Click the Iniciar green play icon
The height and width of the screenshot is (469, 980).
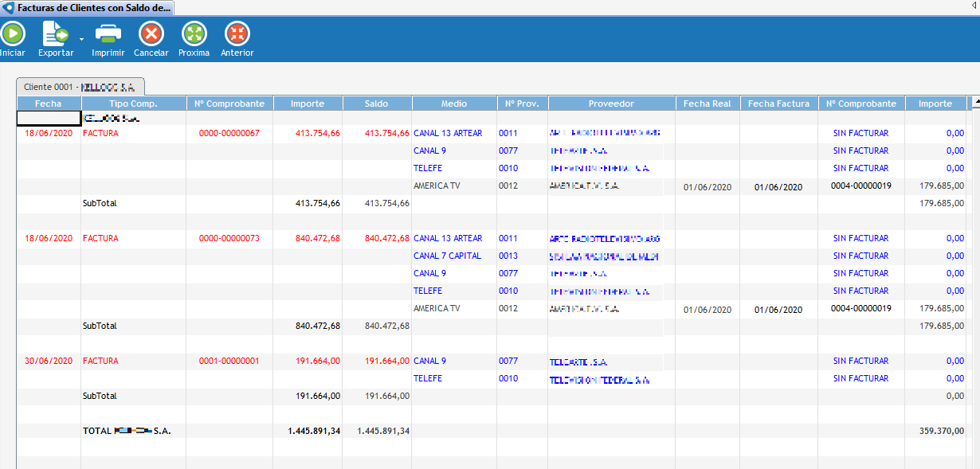(12, 33)
